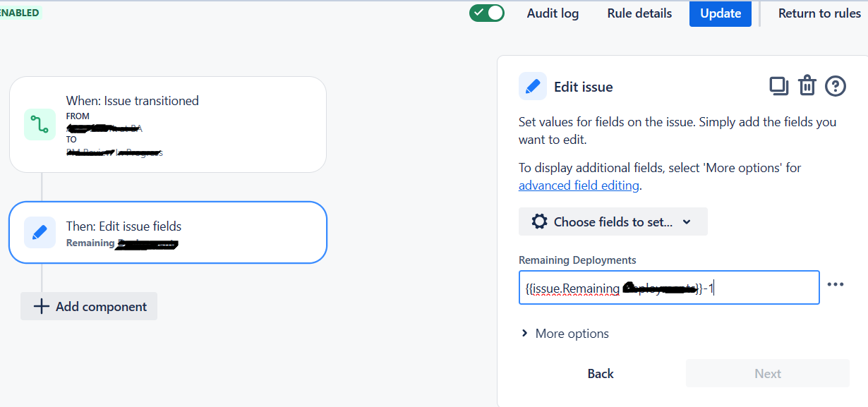This screenshot has width=868, height=407.
Task: Open the Audit log tab
Action: point(553,13)
